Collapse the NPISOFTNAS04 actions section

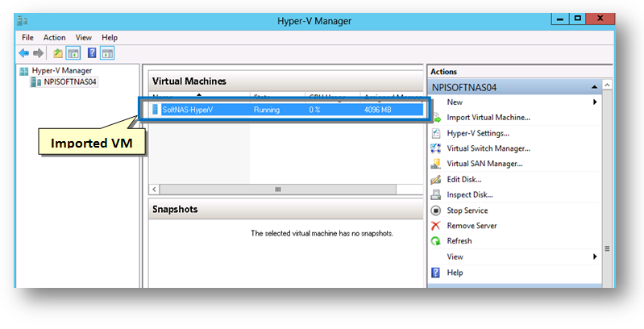pos(594,87)
